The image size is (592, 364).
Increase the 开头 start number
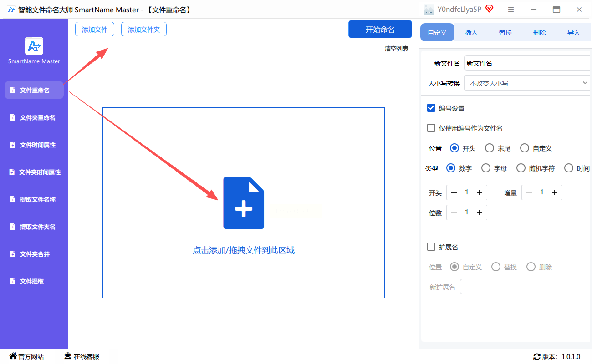coord(480,193)
